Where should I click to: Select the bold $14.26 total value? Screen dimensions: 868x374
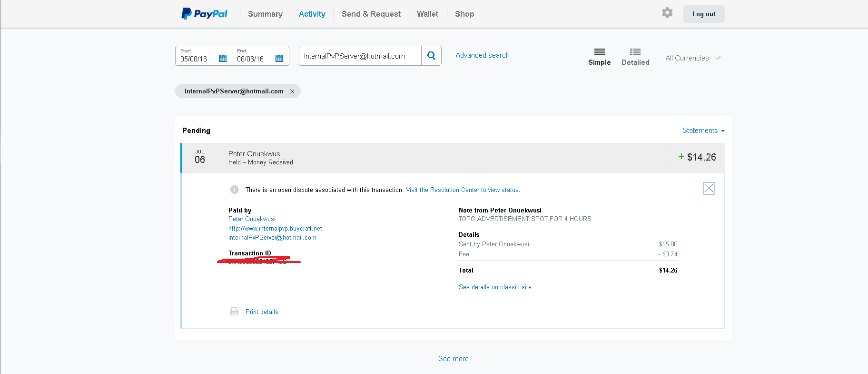click(668, 271)
